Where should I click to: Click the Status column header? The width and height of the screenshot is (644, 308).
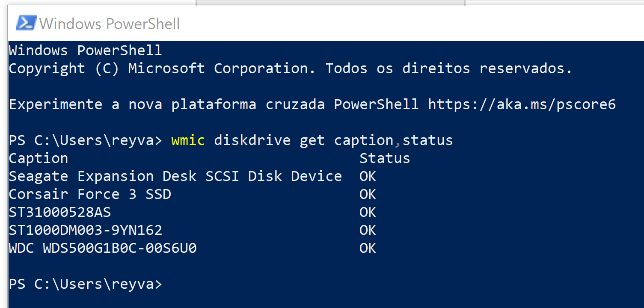(385, 158)
